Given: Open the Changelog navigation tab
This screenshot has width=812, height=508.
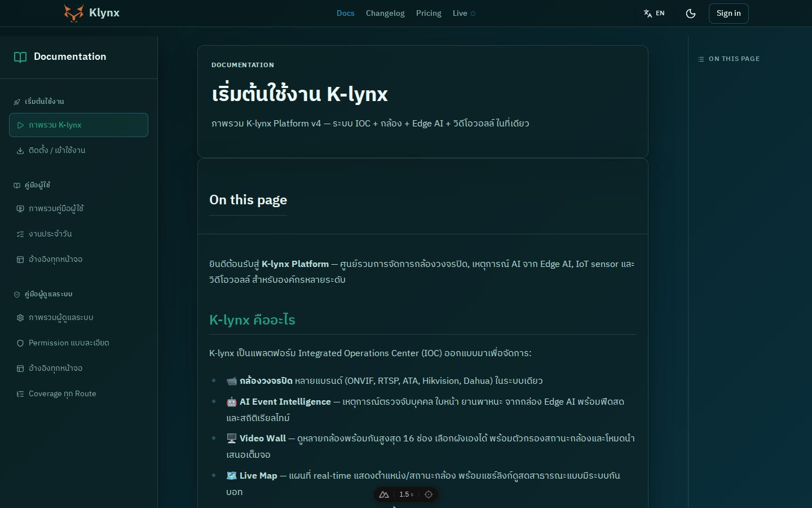Looking at the screenshot, I should click(385, 13).
